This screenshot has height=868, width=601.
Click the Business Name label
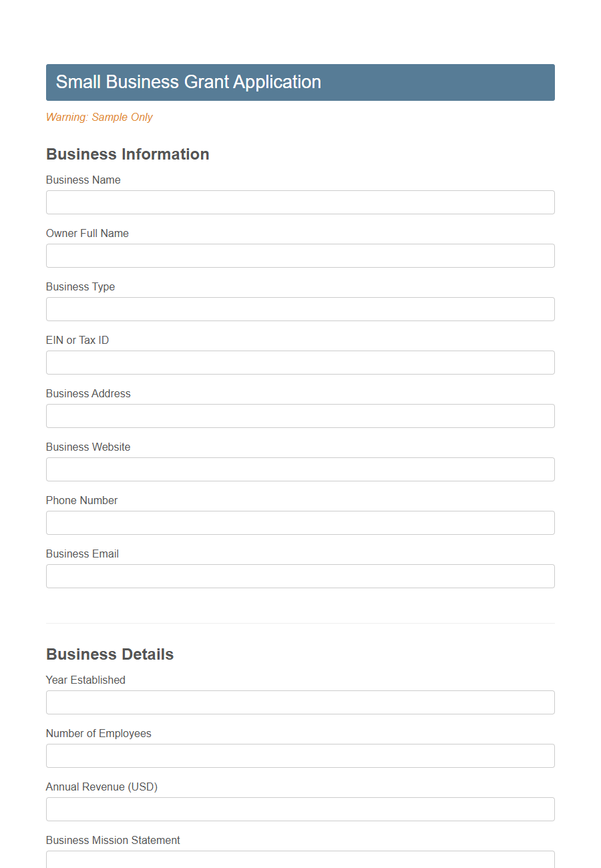click(x=83, y=180)
